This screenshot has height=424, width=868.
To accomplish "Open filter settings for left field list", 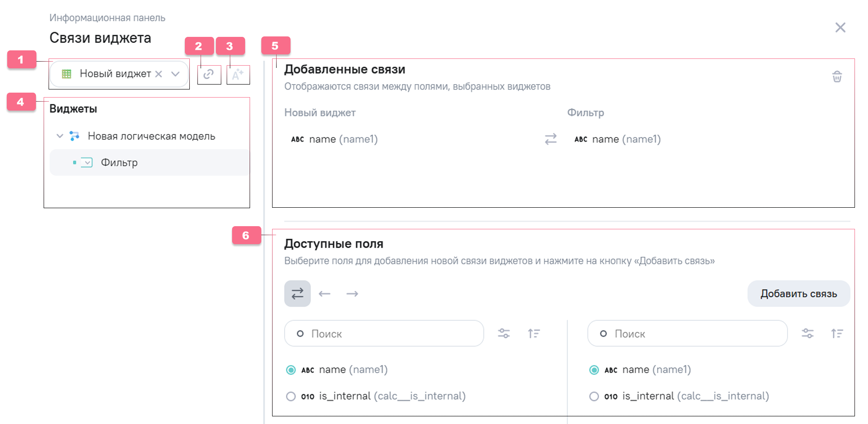I will coord(504,333).
